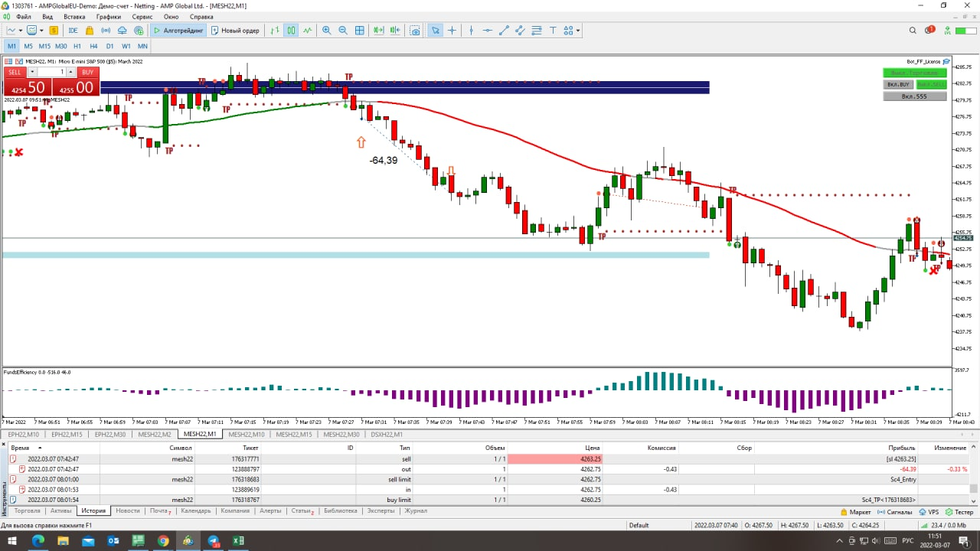Open the Windows Start menu
The width and height of the screenshot is (980, 551).
pyautogui.click(x=12, y=541)
